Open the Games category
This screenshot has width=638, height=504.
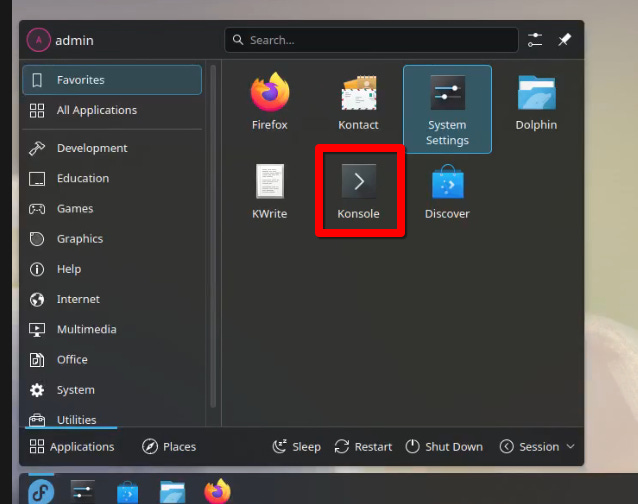(x=112, y=209)
